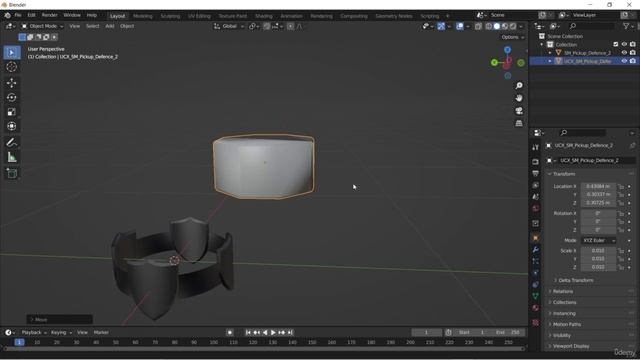This screenshot has width=640, height=360.
Task: Collapse the Transform panel
Action: click(564, 174)
